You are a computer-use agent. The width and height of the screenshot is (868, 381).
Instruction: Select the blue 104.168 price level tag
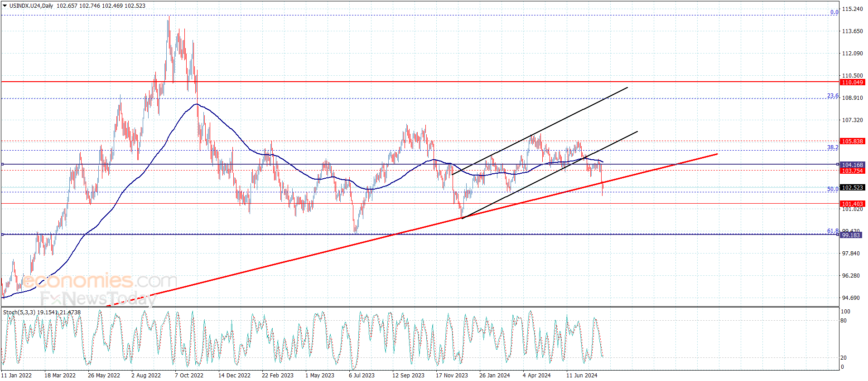(852, 165)
